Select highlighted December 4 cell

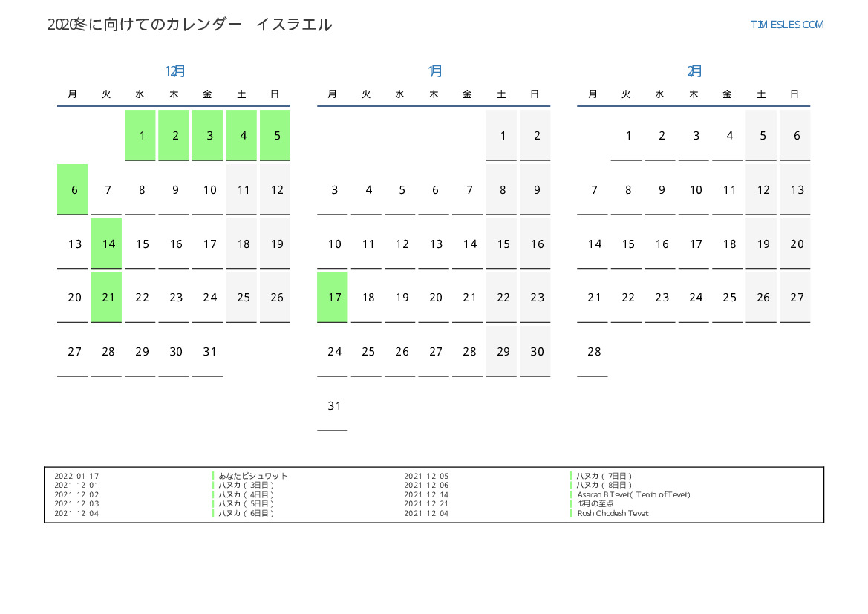(x=241, y=135)
